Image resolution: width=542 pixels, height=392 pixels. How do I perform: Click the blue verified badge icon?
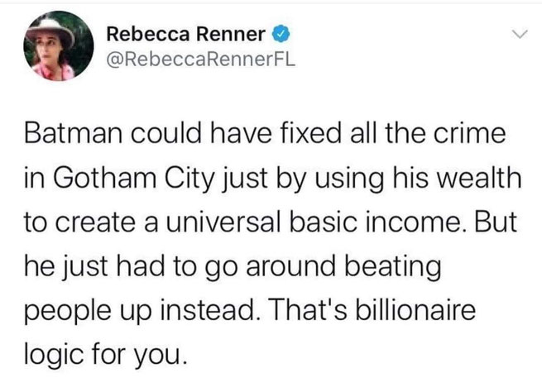tap(281, 35)
